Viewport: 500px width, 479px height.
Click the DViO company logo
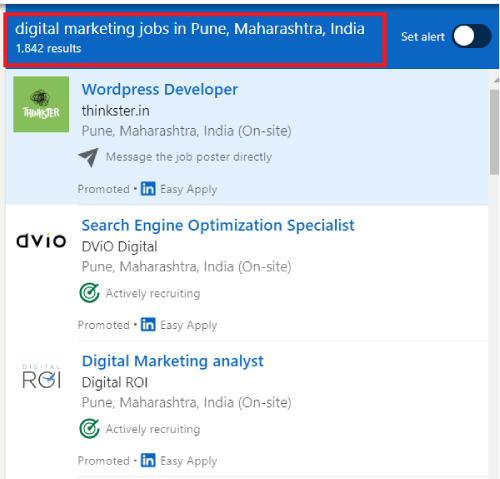point(41,241)
